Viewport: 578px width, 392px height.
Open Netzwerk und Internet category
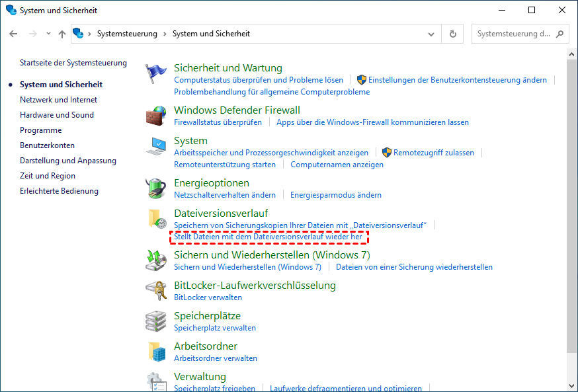(x=59, y=100)
